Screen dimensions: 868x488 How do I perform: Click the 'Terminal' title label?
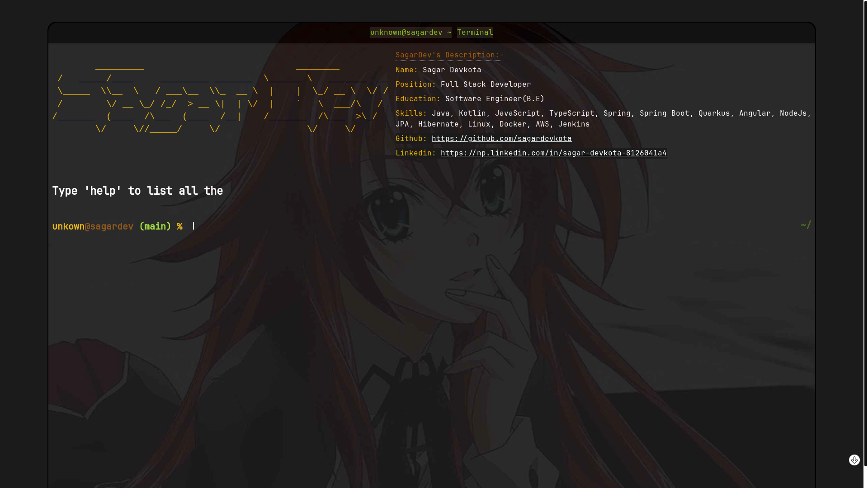[x=475, y=33]
